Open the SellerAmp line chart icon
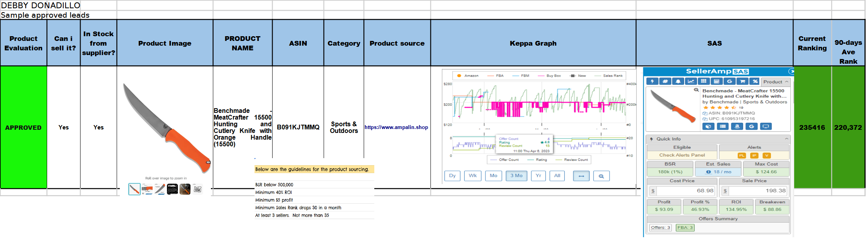868x247 pixels. coord(691,81)
